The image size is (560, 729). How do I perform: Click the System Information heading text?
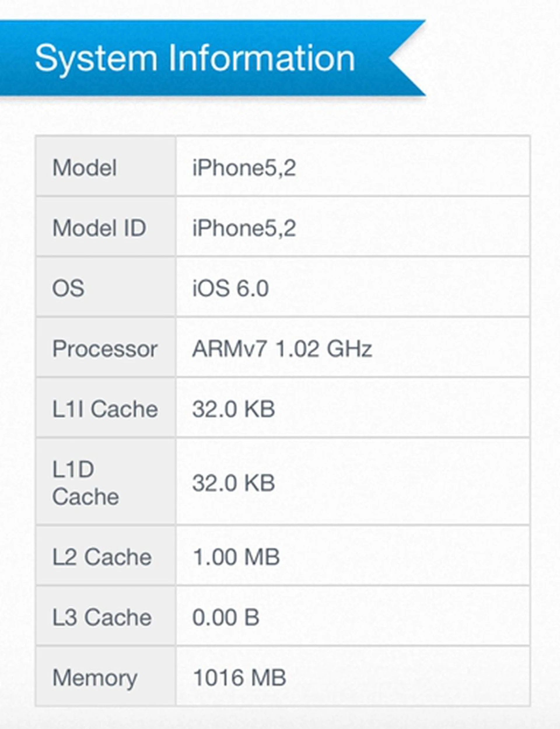coord(195,59)
